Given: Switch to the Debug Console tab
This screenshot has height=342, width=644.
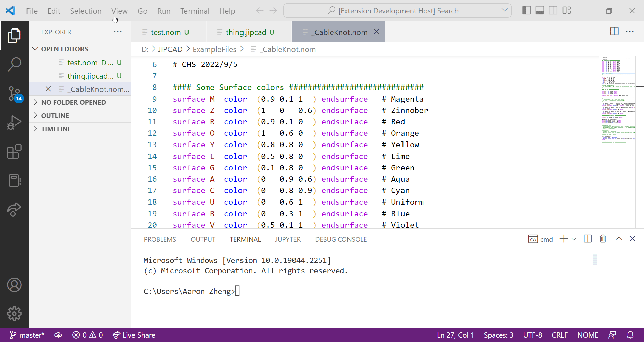Looking at the screenshot, I should (x=341, y=239).
